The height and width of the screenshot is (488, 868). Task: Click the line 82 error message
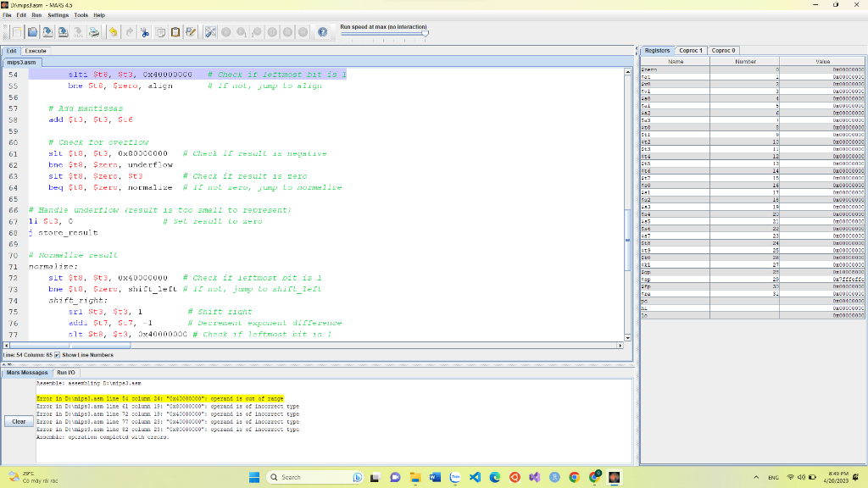168,430
